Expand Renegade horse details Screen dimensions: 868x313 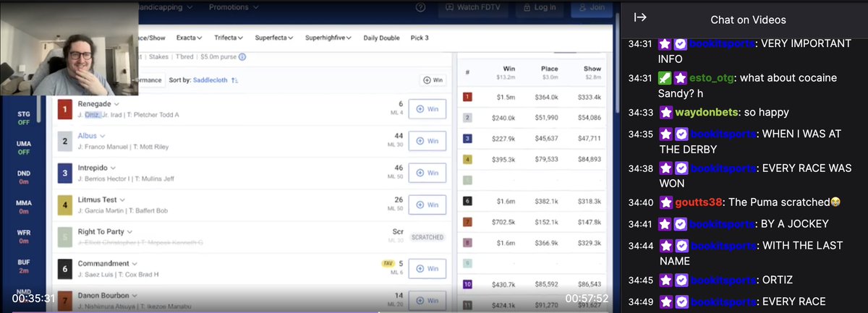click(x=116, y=104)
